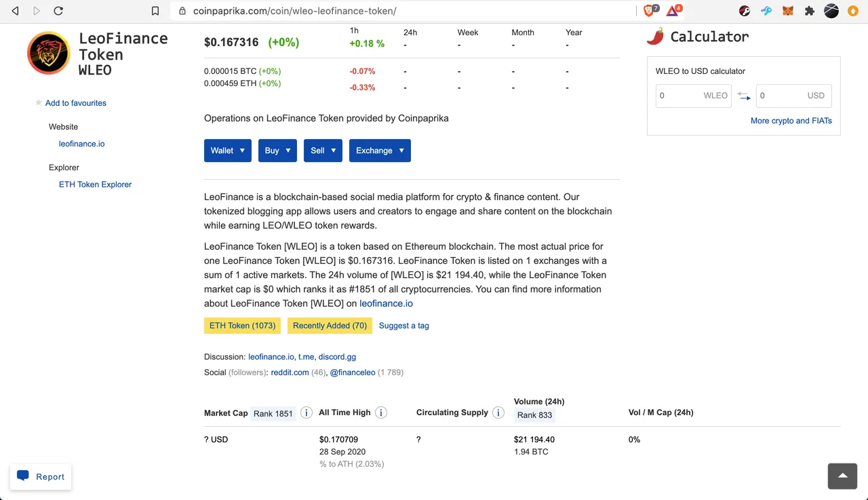This screenshot has height=500, width=868.
Task: Click the browser address bar URL
Action: 294,11
